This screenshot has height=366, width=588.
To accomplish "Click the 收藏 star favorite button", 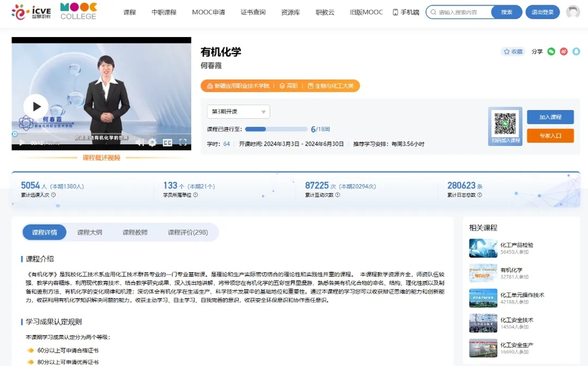I will pos(513,52).
